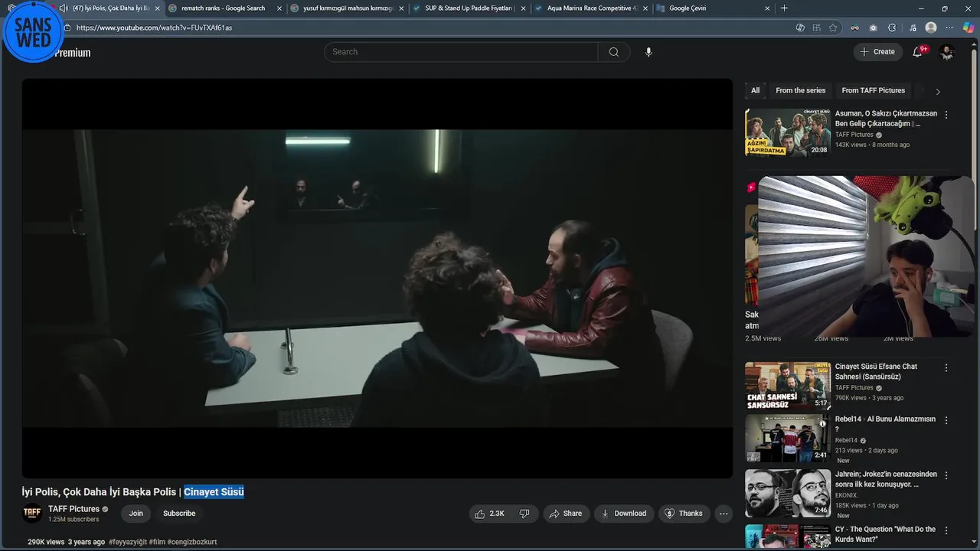
Task: Click the 290K views description text
Action: tap(46, 542)
